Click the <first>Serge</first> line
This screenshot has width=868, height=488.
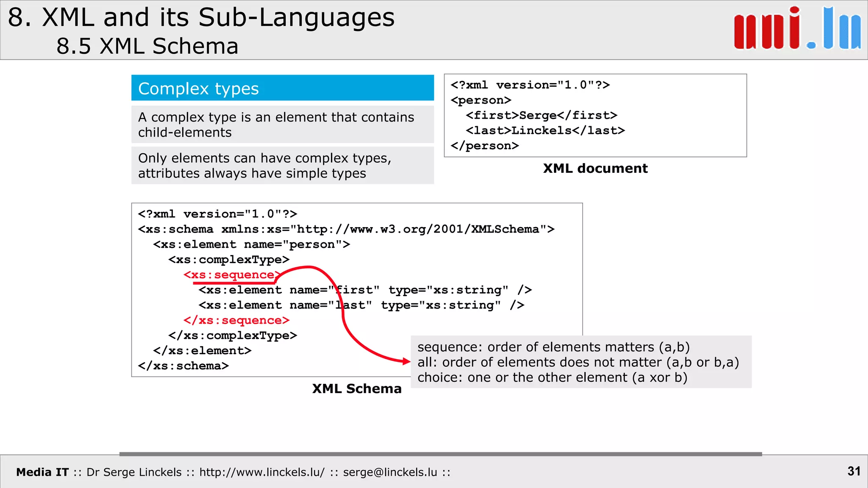coord(541,115)
